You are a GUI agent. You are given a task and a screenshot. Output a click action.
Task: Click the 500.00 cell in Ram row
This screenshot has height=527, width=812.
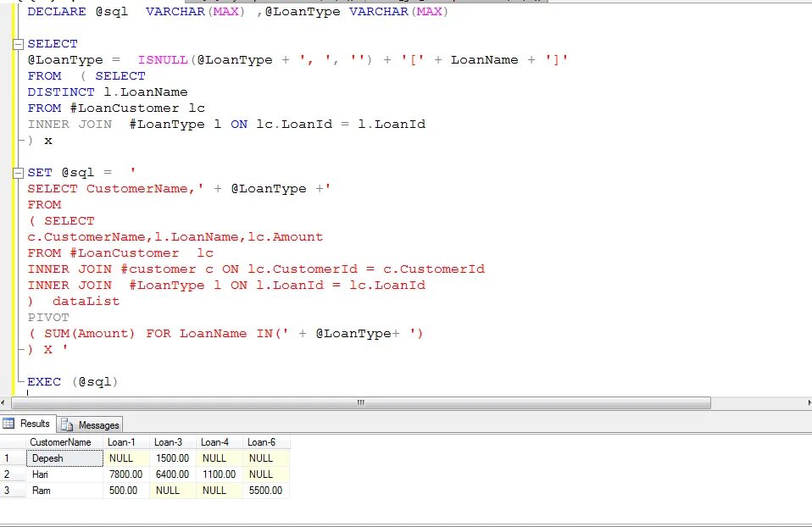[126, 491]
